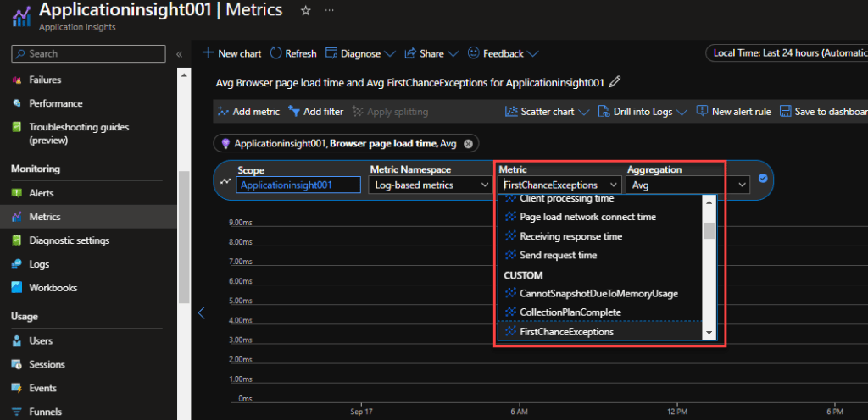
Task: Choose Send request time metric option
Action: (x=558, y=255)
